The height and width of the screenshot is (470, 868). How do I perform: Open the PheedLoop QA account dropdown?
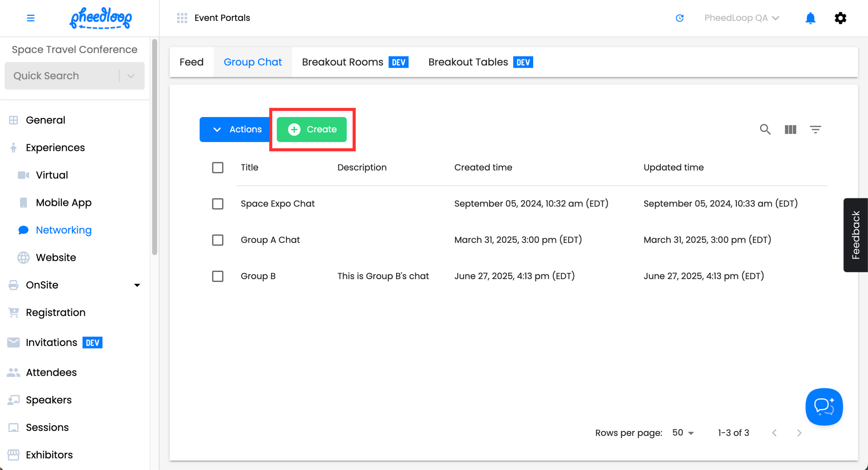coord(741,18)
